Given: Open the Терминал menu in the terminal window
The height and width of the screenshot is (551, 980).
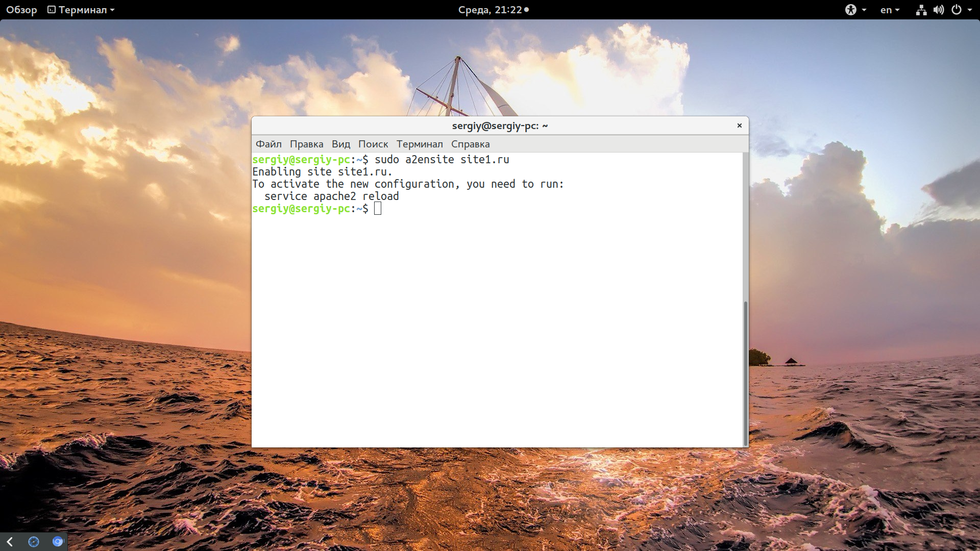Looking at the screenshot, I should click(x=420, y=144).
